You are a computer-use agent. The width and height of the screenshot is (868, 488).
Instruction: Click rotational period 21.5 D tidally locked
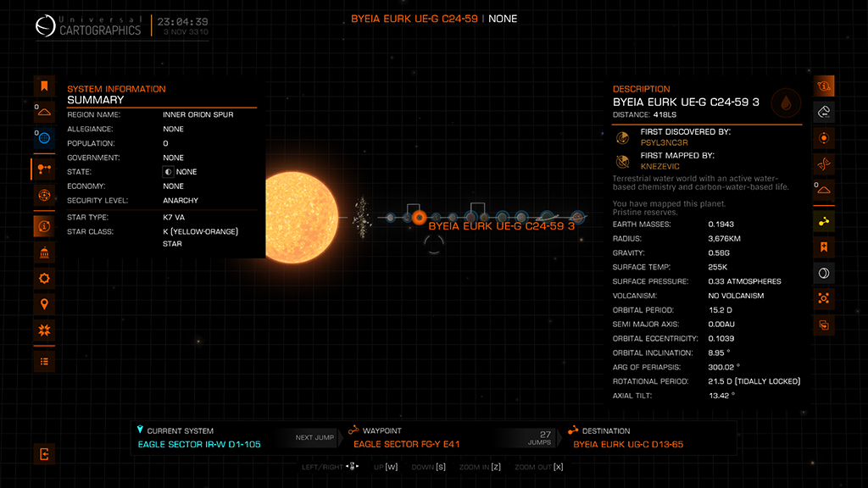[x=754, y=381]
